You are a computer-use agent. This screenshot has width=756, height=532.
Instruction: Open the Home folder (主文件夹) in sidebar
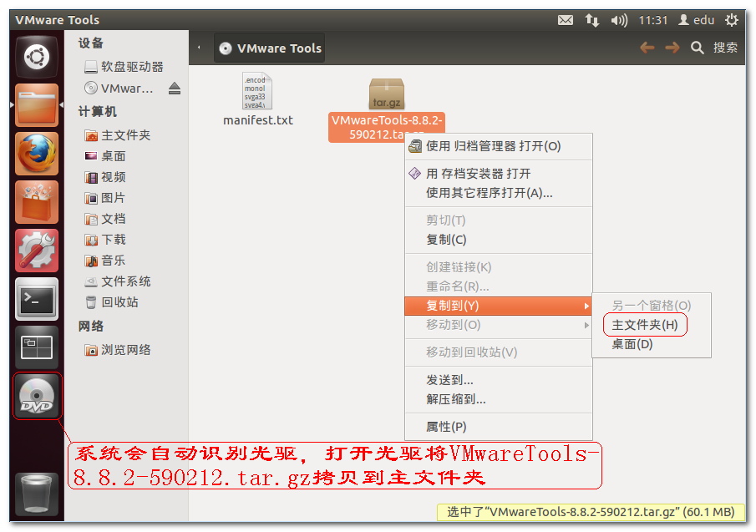pos(118,135)
